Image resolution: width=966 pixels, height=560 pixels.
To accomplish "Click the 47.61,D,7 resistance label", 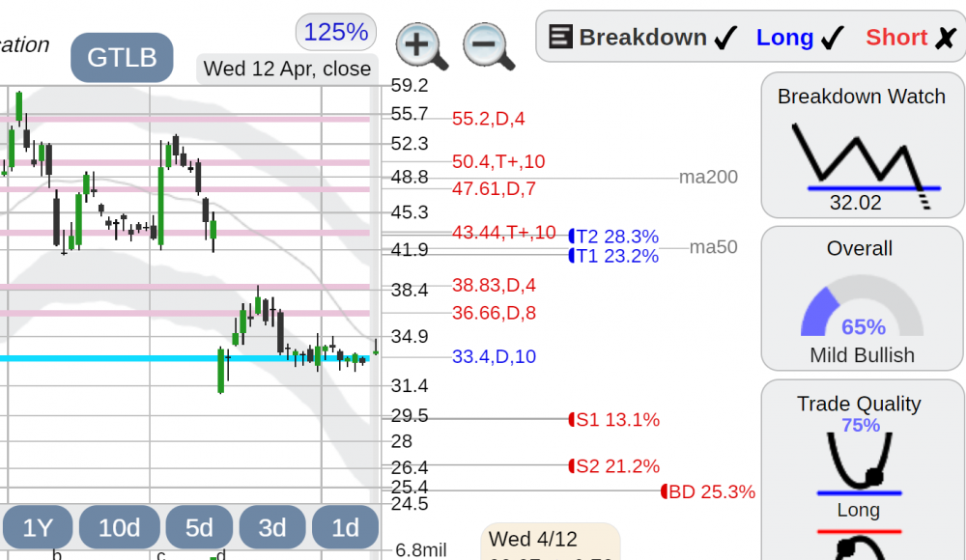I will pyautogui.click(x=494, y=188).
